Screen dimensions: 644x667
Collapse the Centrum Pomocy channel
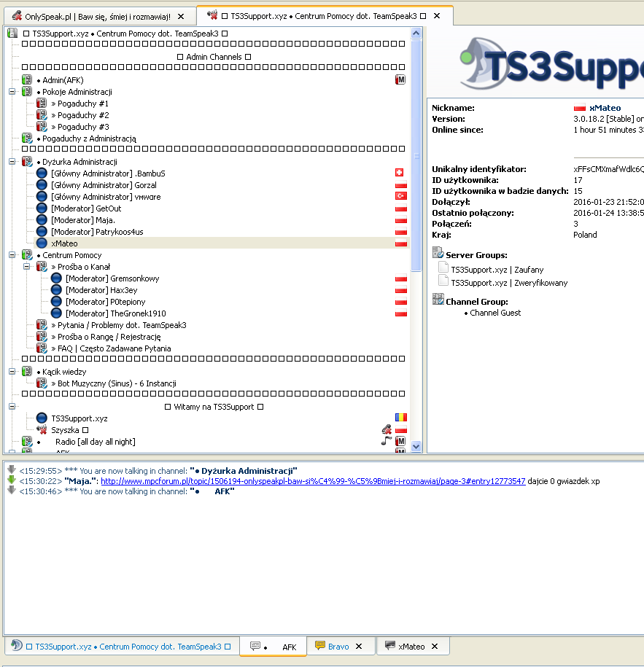pos(12,255)
